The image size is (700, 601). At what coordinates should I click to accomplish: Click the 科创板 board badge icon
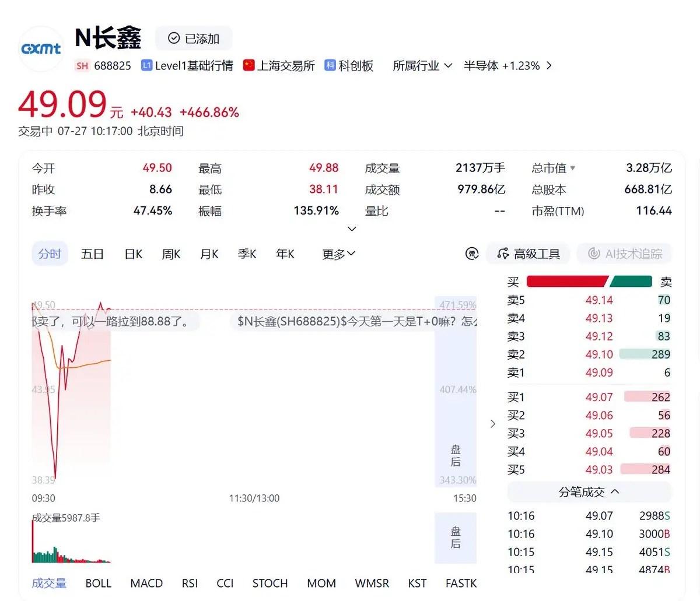(330, 65)
